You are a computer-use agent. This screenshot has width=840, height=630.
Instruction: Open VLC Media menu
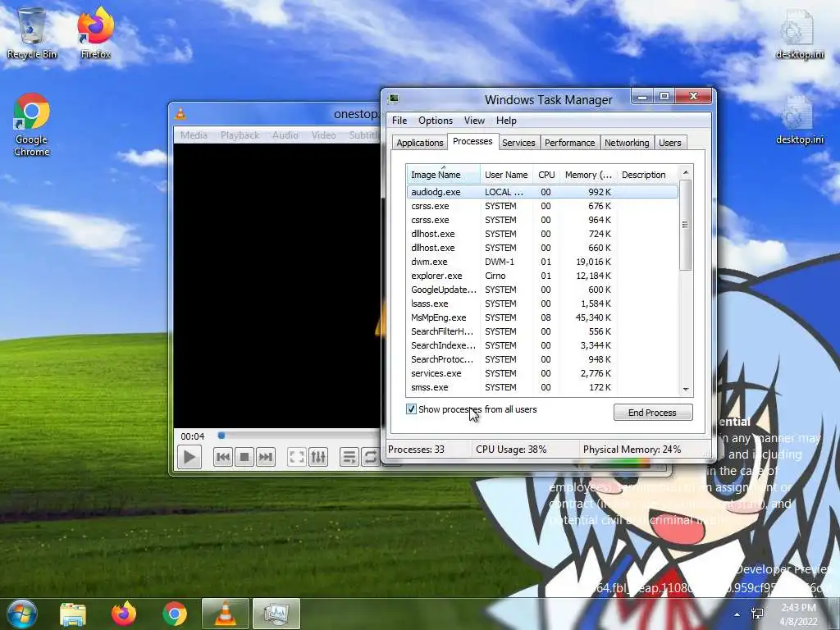[194, 135]
